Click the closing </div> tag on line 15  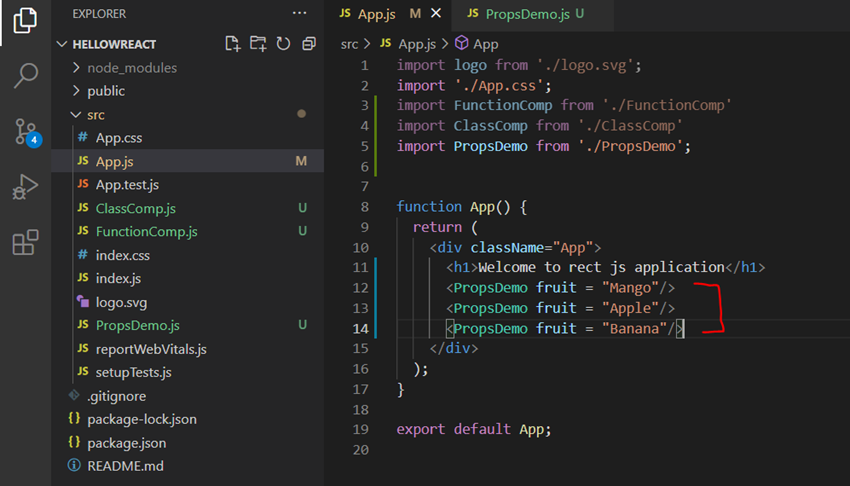tap(454, 348)
